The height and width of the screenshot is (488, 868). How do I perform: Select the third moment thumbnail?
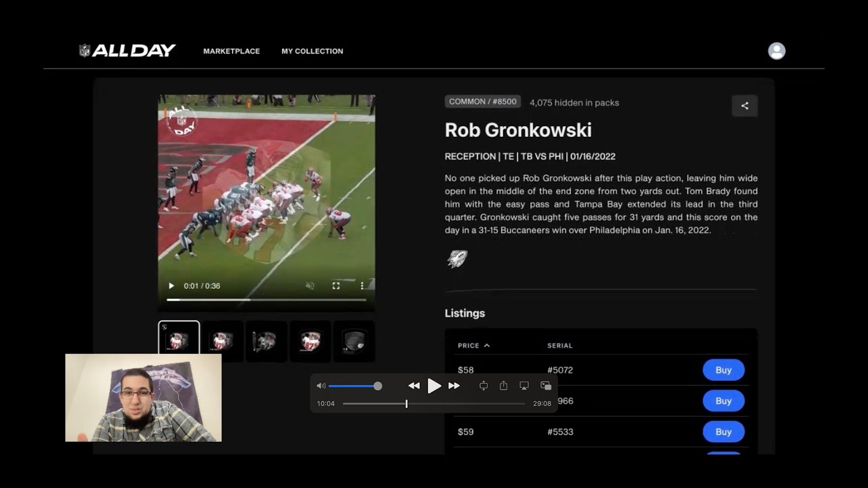tap(267, 340)
